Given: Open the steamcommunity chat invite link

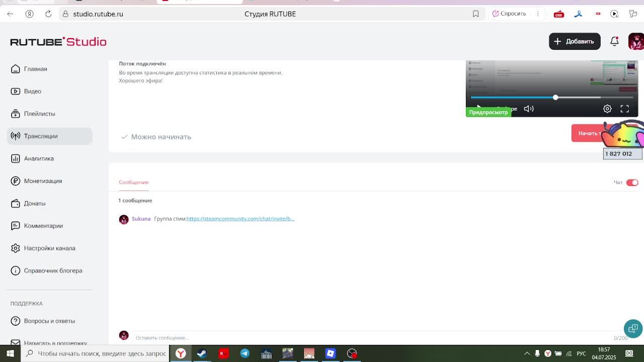Looking at the screenshot, I should pos(240,219).
